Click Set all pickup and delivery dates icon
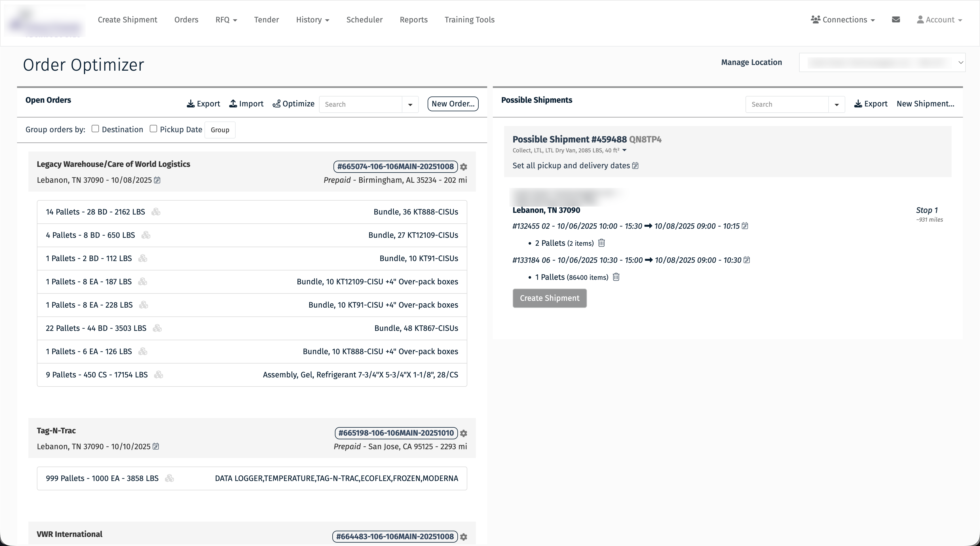This screenshot has width=980, height=546. point(635,166)
